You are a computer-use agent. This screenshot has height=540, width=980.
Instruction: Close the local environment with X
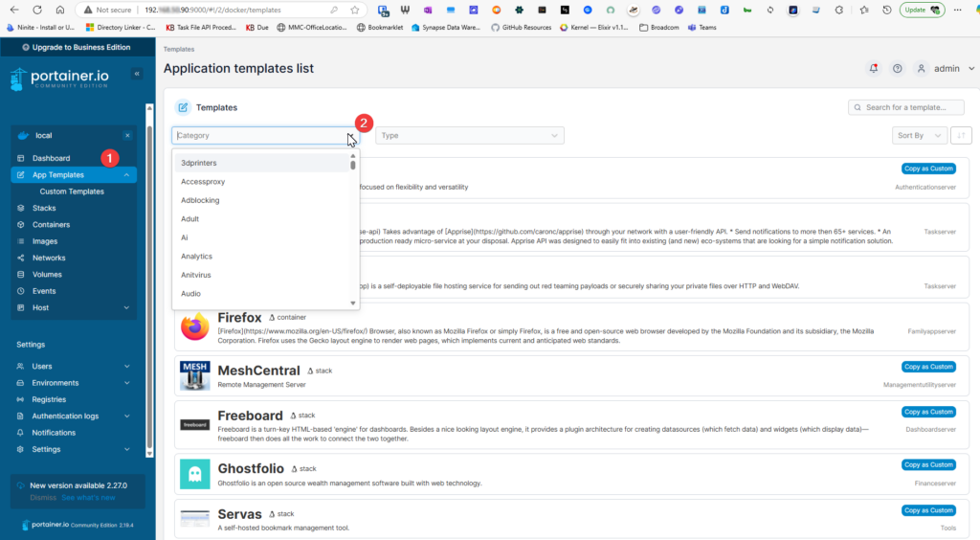click(x=127, y=136)
